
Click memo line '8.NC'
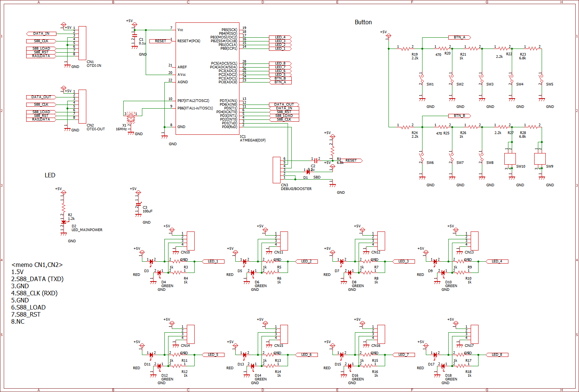click(x=18, y=321)
